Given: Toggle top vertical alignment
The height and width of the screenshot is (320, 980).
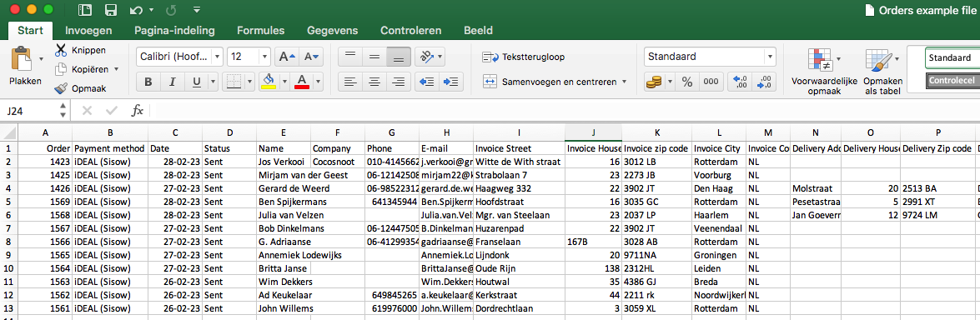Looking at the screenshot, I should point(350,57).
